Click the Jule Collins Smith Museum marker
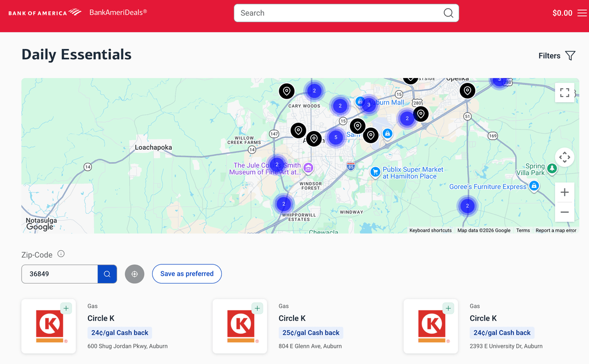This screenshot has height=364, width=589. pos(308,168)
